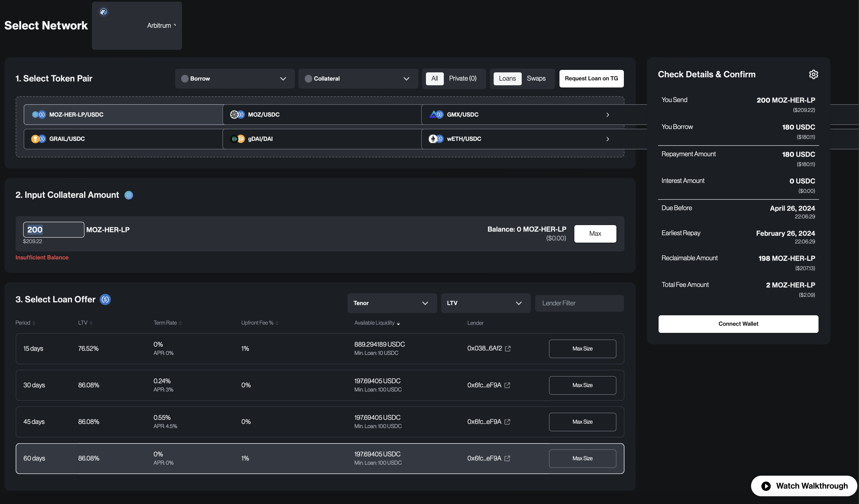Select the All offers toggle
Viewport: 859px width, 504px height.
click(435, 79)
